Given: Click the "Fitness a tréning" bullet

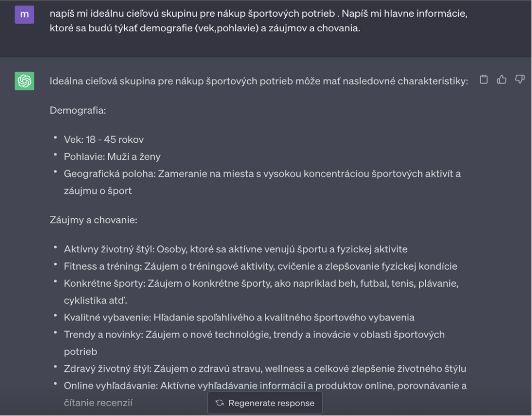Looking at the screenshot, I should tap(260, 266).
